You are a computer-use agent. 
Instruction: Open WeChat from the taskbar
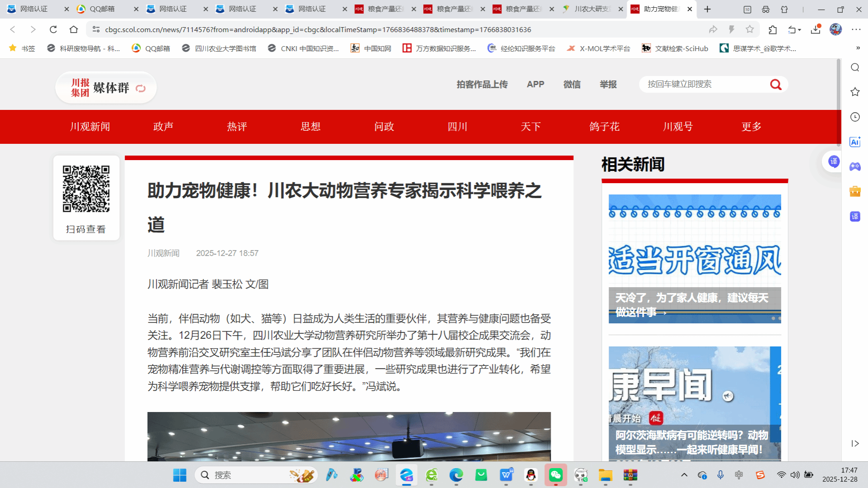(556, 475)
